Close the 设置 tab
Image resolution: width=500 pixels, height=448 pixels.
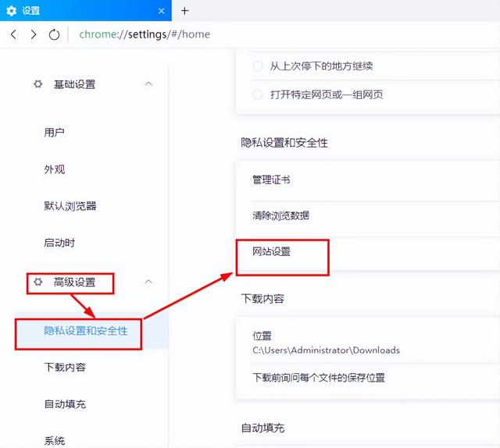pyautogui.click(x=162, y=11)
